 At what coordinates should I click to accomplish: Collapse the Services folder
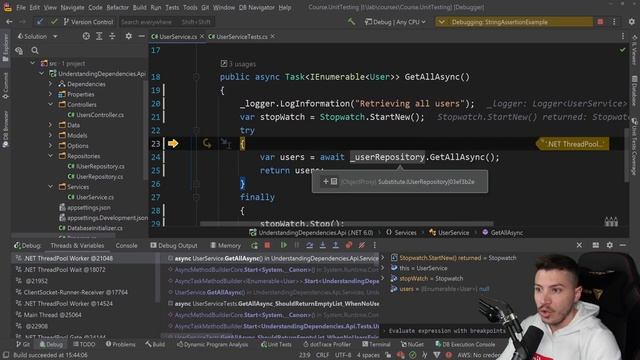pyautogui.click(x=51, y=187)
